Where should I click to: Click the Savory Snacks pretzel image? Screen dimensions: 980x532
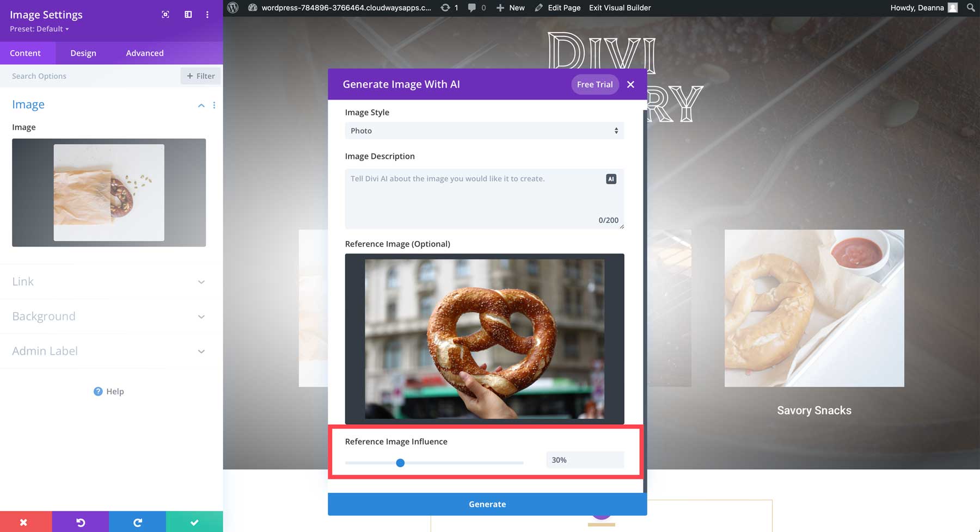coord(814,308)
